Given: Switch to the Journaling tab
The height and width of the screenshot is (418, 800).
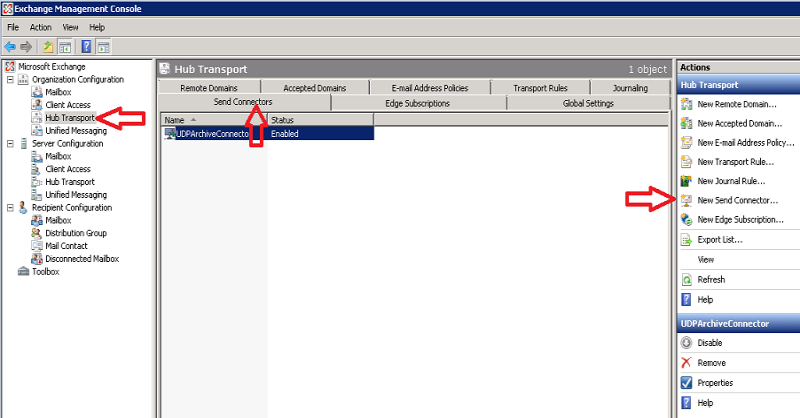Looking at the screenshot, I should pyautogui.click(x=631, y=88).
